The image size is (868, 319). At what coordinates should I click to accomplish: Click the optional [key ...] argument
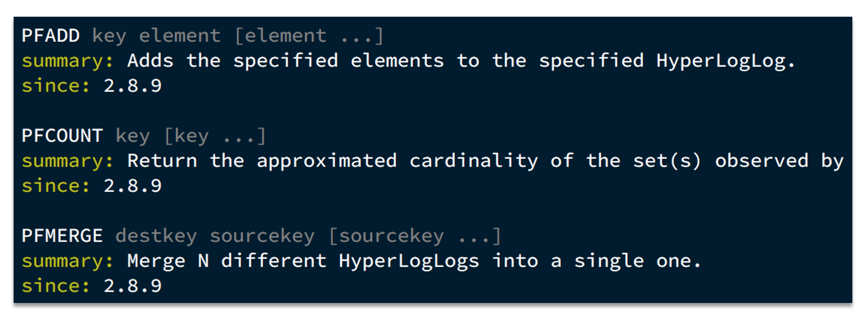click(215, 136)
